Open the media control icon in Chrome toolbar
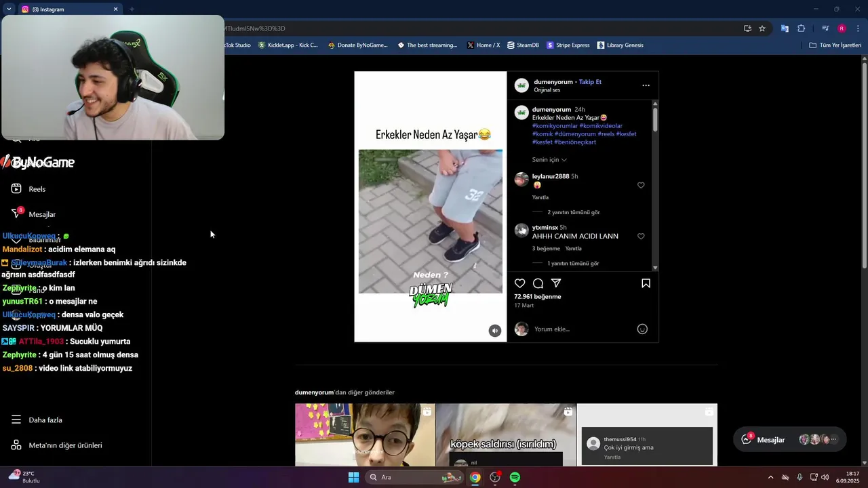 point(825,28)
